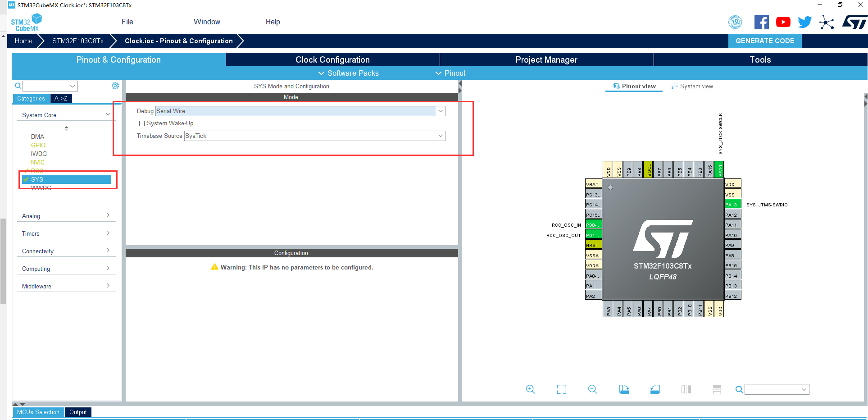The height and width of the screenshot is (420, 868).
Task: Open the peripheral search combo box
Action: (x=50, y=86)
